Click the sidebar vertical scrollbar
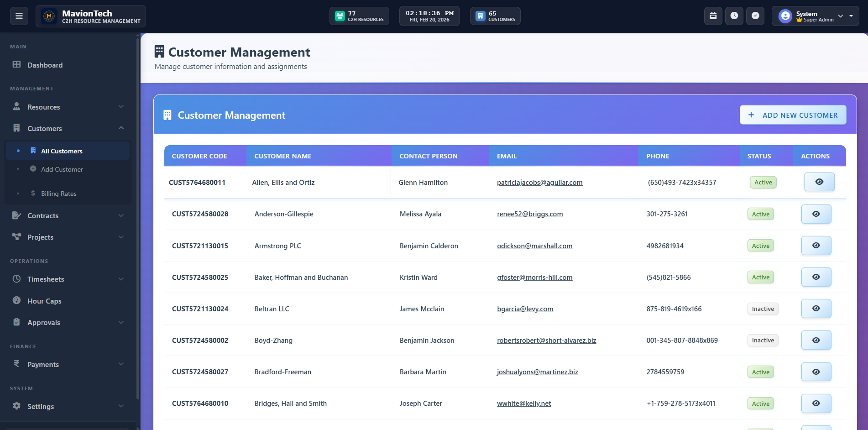The image size is (868, 430). (138, 219)
